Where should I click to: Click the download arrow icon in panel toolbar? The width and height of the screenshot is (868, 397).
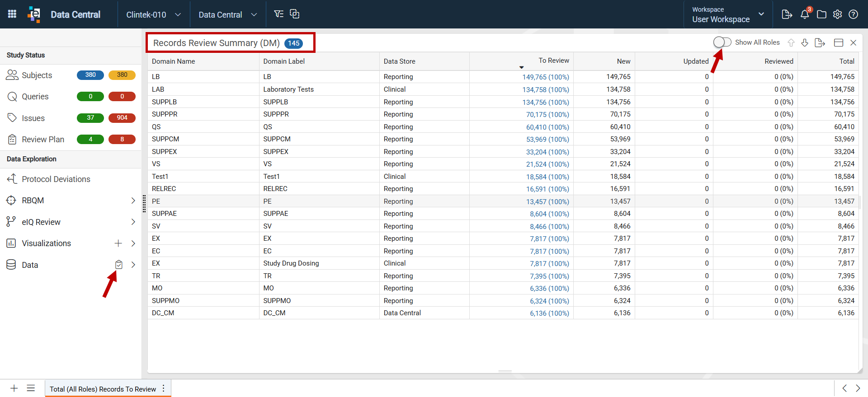pos(805,42)
